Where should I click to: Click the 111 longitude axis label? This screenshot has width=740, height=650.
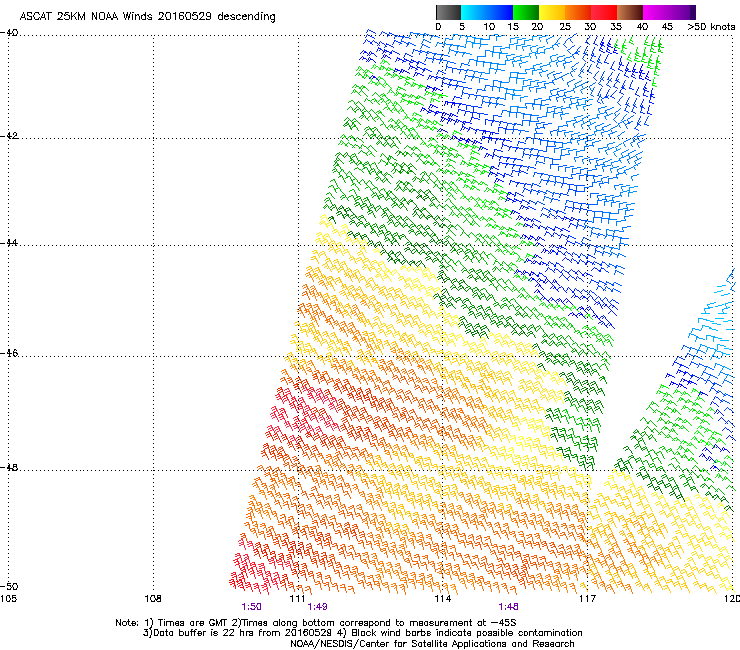298,599
